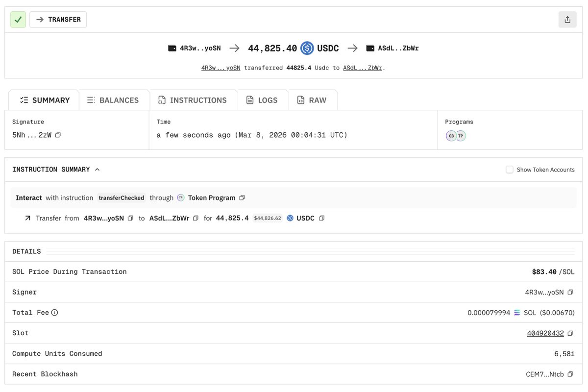588x392 pixels.
Task: Click ASdL...ZbWr in the Transfer to row
Action: (169, 218)
